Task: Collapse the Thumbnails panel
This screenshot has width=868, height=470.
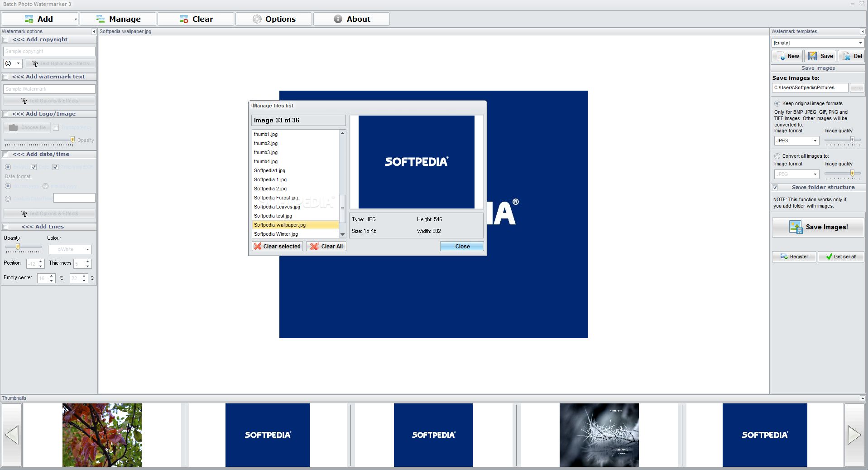Action: pyautogui.click(x=863, y=398)
